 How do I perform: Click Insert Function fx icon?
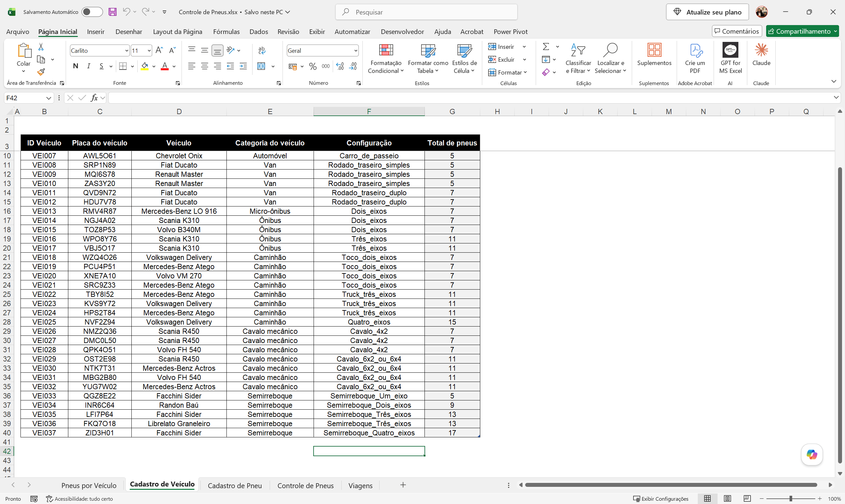pyautogui.click(x=94, y=98)
